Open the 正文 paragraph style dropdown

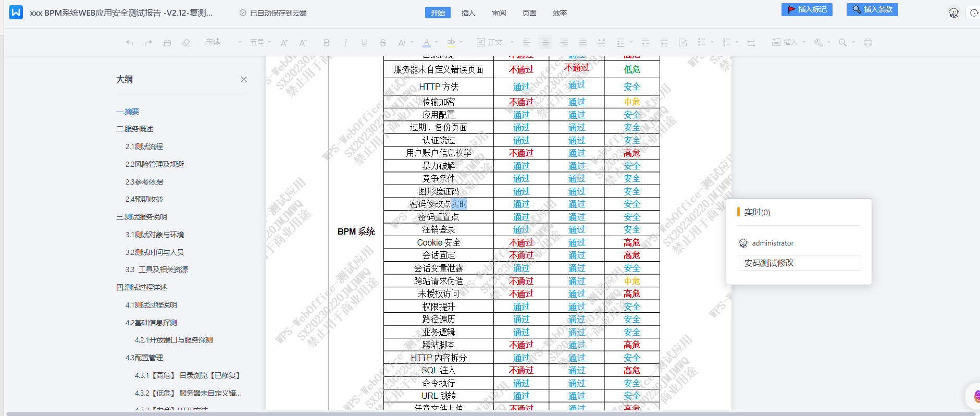coord(495,42)
